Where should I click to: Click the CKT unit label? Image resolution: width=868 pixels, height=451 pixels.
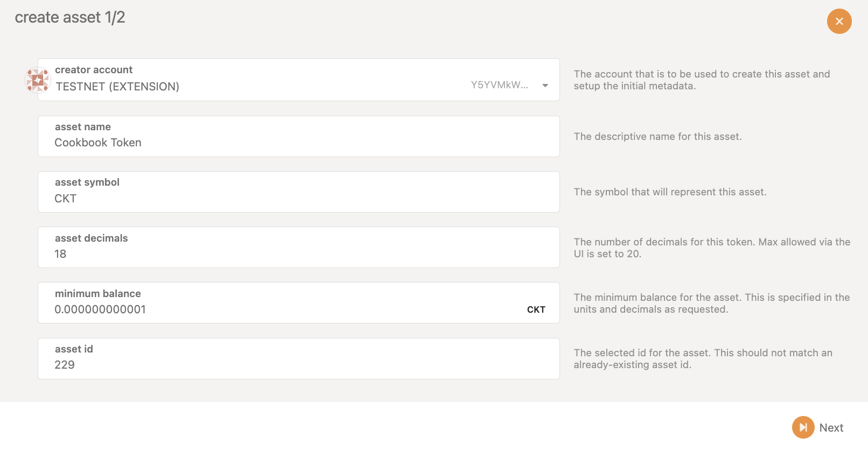(x=536, y=309)
